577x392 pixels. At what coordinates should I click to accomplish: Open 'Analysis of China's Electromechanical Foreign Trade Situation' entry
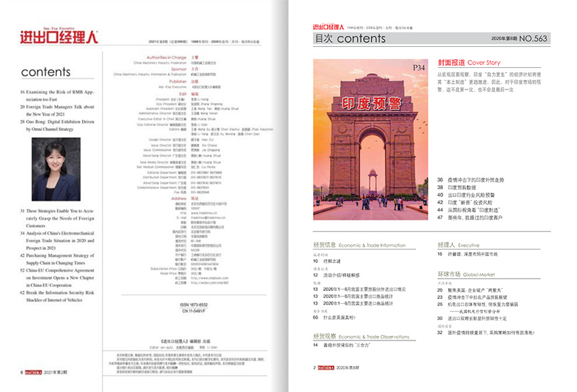point(57,241)
